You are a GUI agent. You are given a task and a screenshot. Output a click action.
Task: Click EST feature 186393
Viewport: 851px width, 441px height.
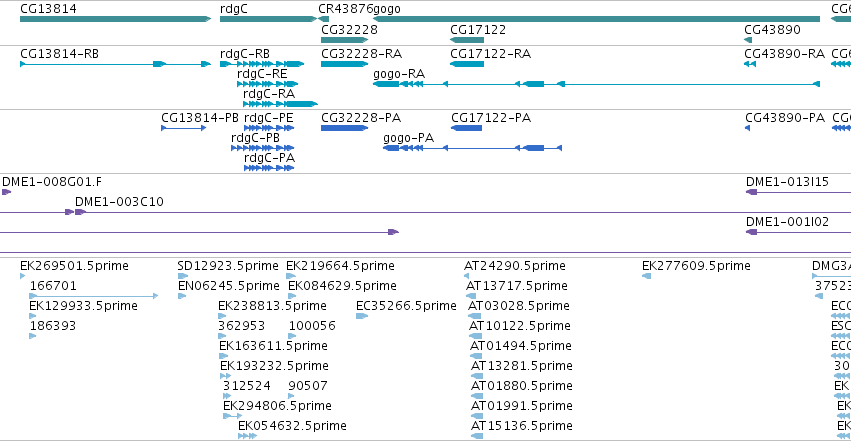click(33, 336)
